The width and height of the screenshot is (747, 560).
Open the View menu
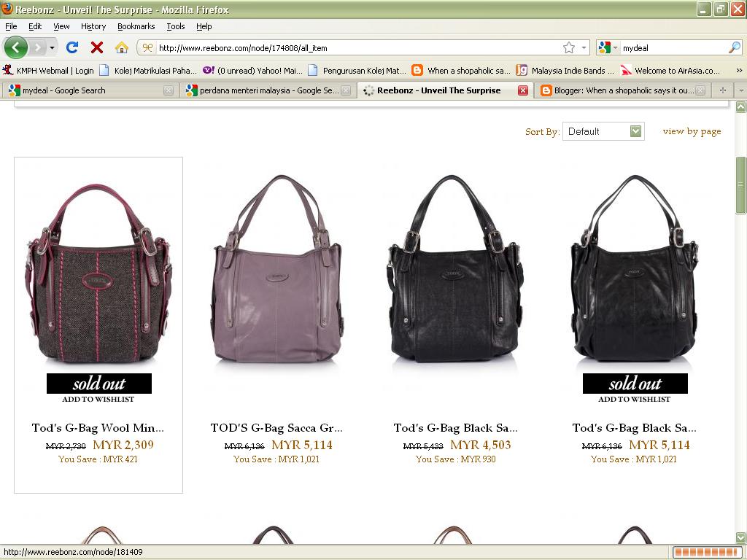(x=61, y=26)
